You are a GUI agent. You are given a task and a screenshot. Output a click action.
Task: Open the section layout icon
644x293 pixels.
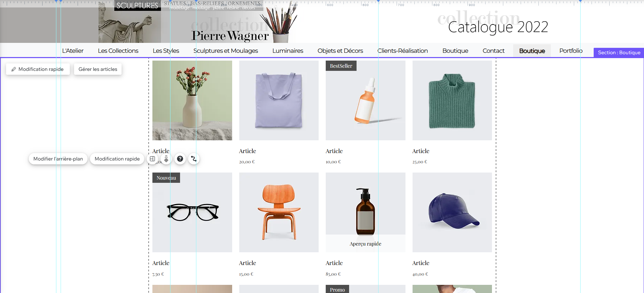pos(152,159)
